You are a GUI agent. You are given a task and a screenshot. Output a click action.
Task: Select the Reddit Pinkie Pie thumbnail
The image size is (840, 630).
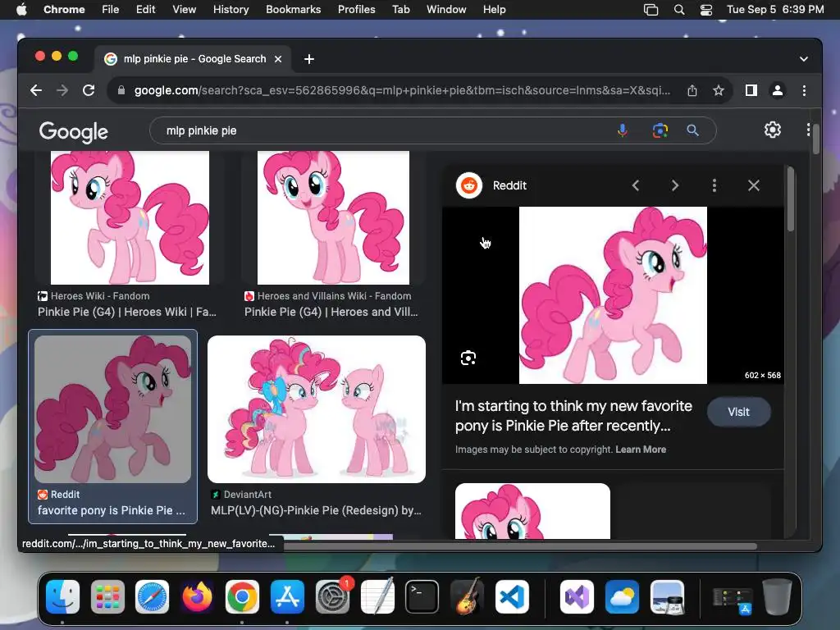pos(112,409)
